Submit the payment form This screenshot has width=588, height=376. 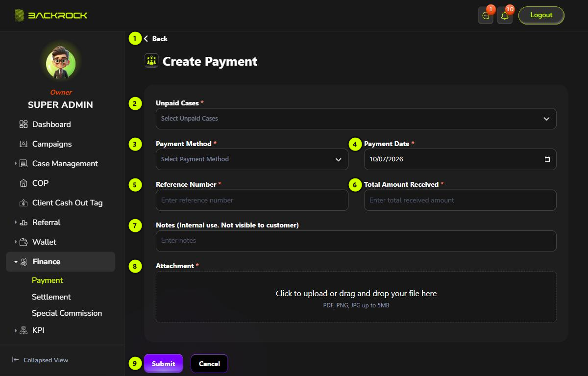tap(163, 364)
